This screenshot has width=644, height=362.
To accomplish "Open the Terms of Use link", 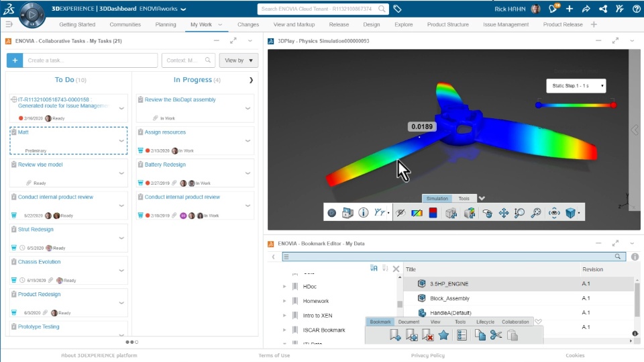I will 274,355.
